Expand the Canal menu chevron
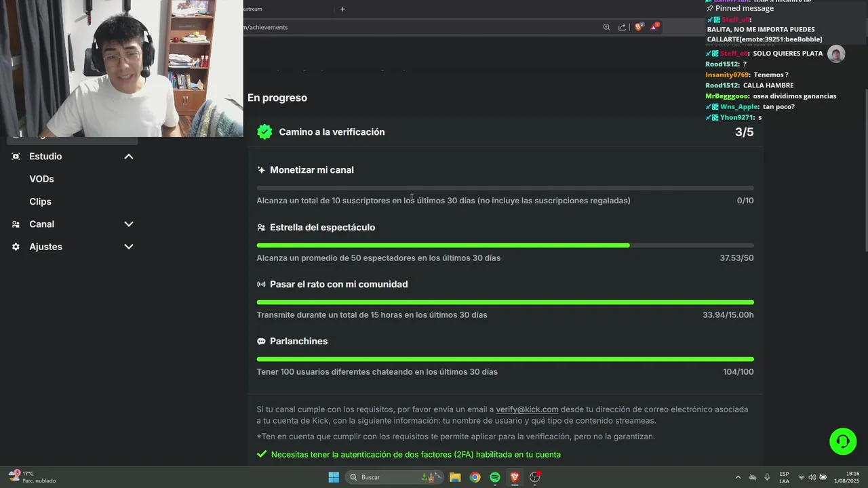Screen dimensions: 868x488 point(128,224)
